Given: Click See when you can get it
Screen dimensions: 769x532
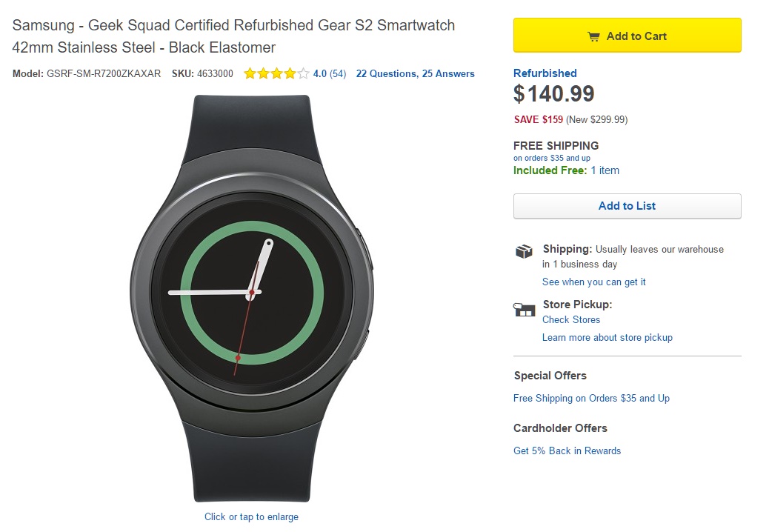Looking at the screenshot, I should 593,282.
